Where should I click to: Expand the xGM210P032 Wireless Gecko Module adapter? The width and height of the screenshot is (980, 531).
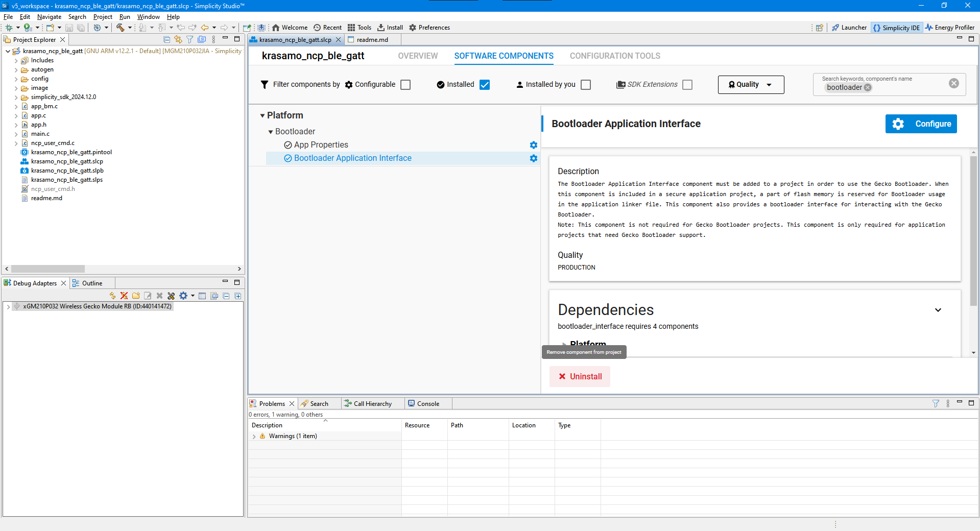[8, 307]
